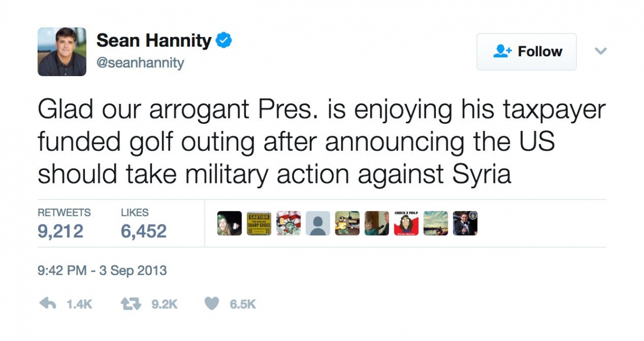644x341 pixels.
Task: Click the sunset landscape avatar
Action: pos(436,224)
